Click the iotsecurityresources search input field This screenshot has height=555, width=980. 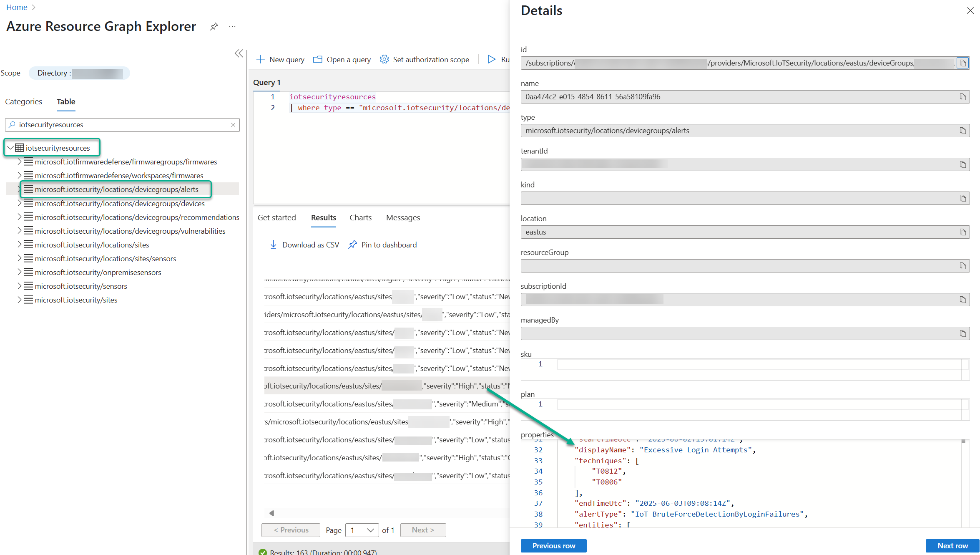click(x=121, y=125)
